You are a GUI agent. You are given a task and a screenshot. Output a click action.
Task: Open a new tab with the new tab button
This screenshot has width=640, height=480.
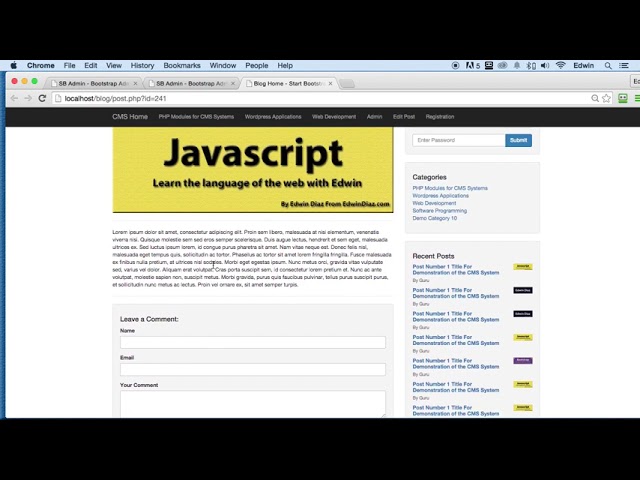coord(347,84)
